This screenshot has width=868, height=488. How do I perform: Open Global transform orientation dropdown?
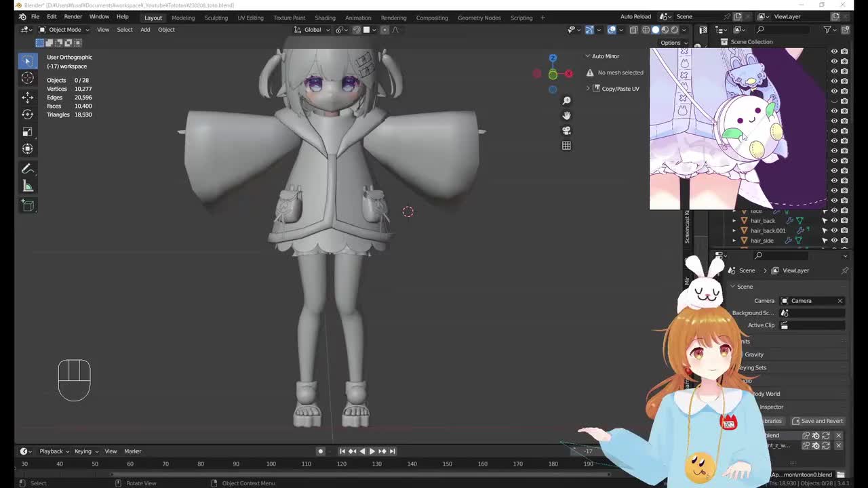coord(313,30)
